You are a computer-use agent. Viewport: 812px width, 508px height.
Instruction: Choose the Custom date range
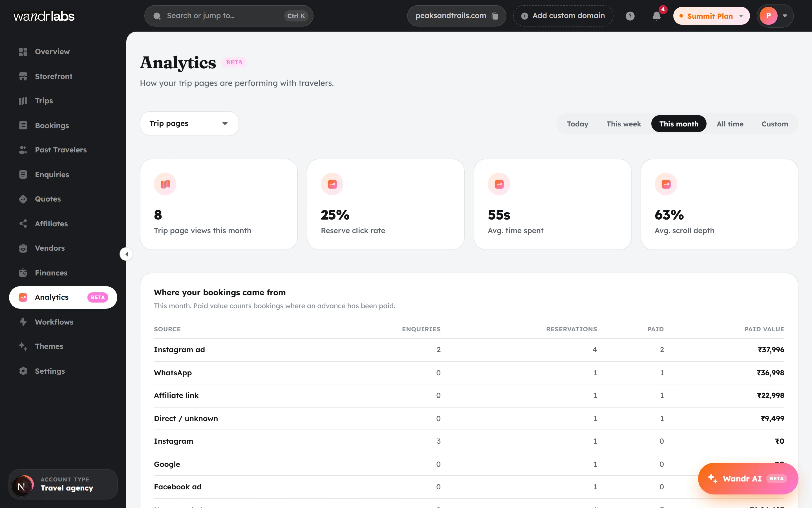pos(775,124)
